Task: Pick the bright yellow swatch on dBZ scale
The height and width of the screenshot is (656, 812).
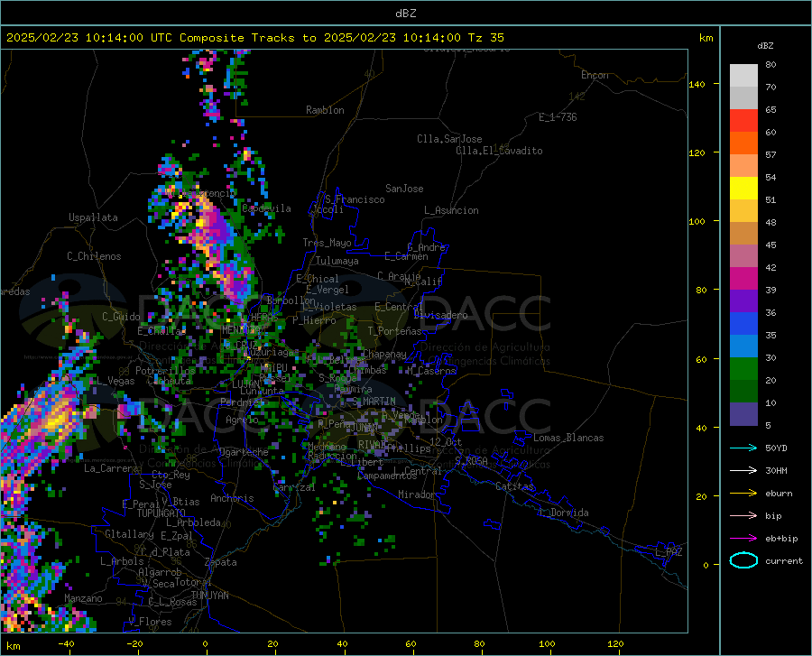Action: tap(743, 189)
